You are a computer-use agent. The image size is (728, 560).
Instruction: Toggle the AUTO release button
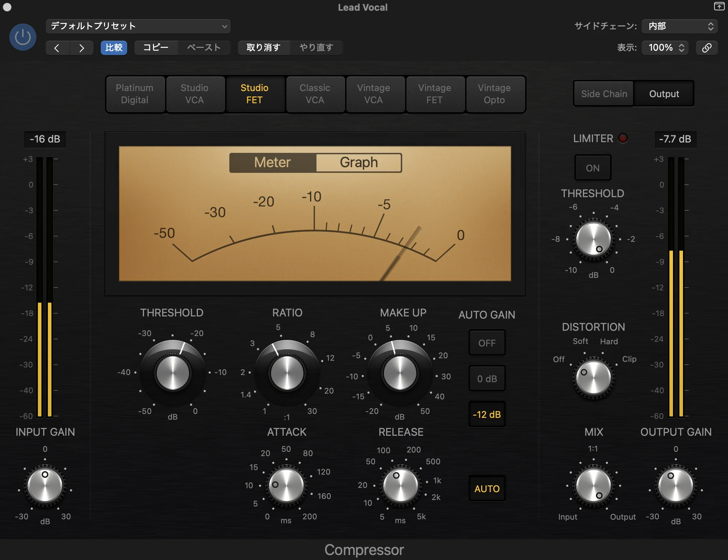tap(487, 489)
